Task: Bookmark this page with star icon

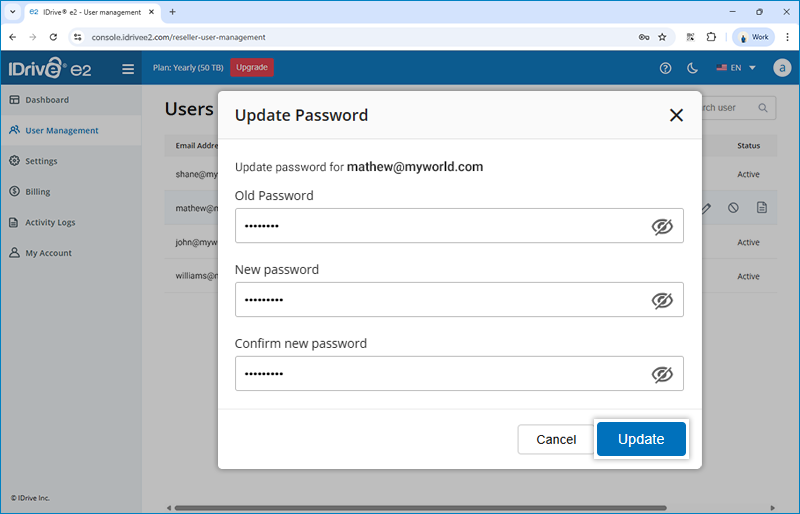Action: pyautogui.click(x=662, y=37)
